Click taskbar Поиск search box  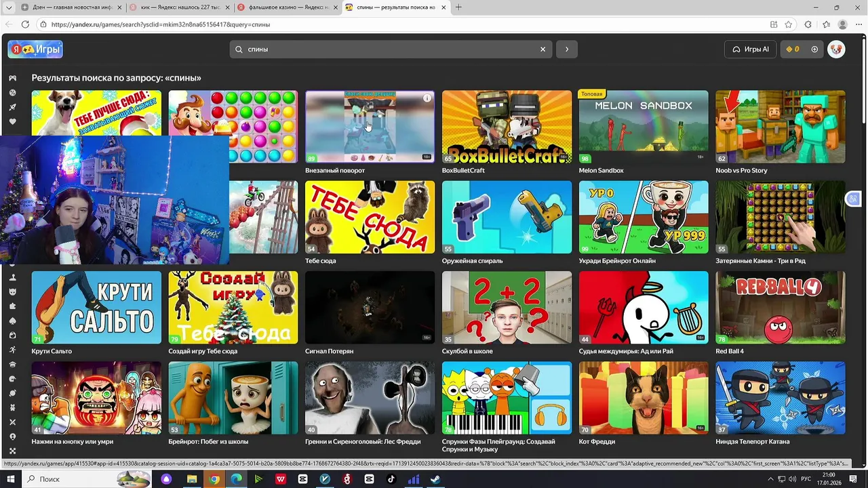(88, 479)
